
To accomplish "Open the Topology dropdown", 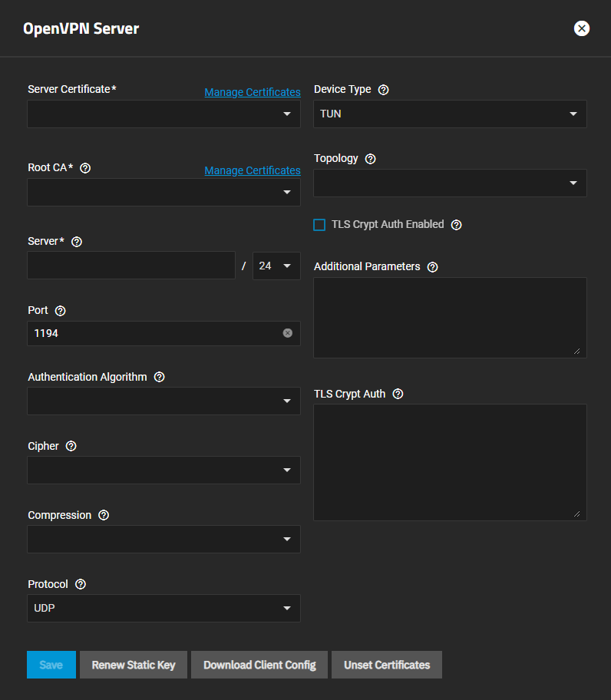I will tap(450, 183).
